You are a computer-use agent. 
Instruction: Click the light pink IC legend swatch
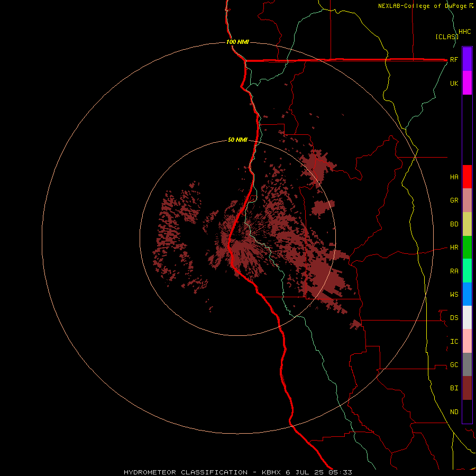(x=467, y=341)
